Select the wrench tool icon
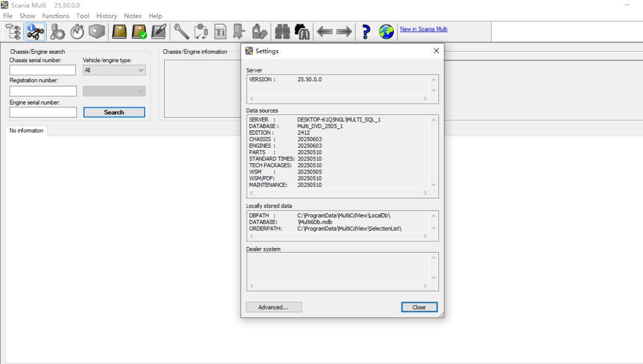Screen dimensions: 643x364 (181, 32)
